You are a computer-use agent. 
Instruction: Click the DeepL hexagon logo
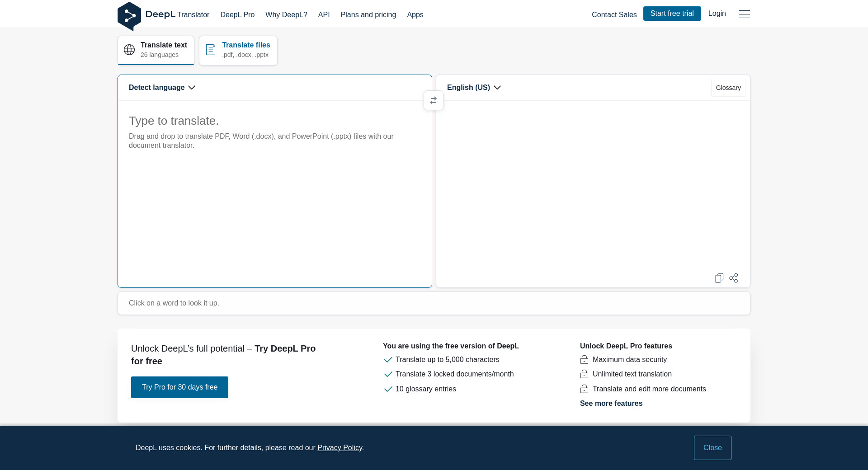click(x=129, y=16)
